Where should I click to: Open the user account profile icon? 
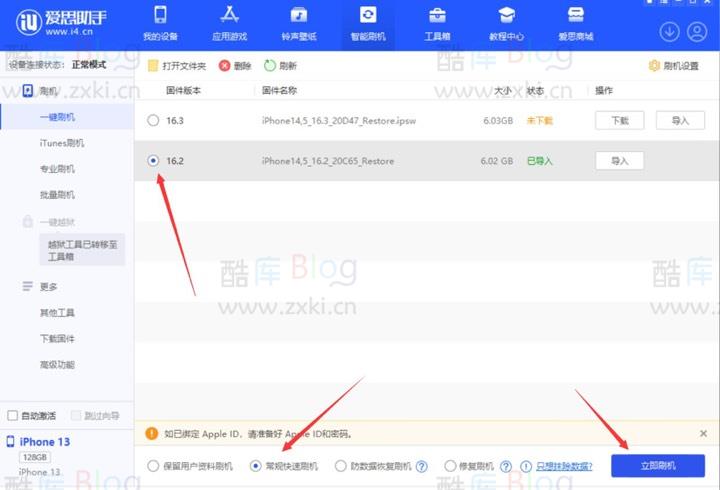pyautogui.click(x=697, y=32)
